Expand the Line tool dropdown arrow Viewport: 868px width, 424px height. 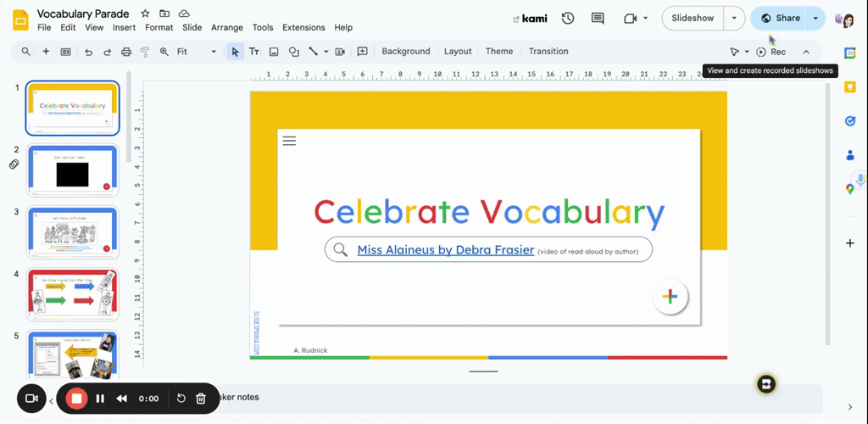coord(326,52)
